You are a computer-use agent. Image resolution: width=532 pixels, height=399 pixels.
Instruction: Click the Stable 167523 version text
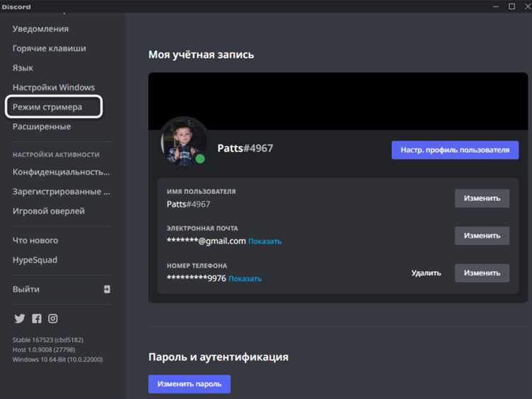point(48,340)
